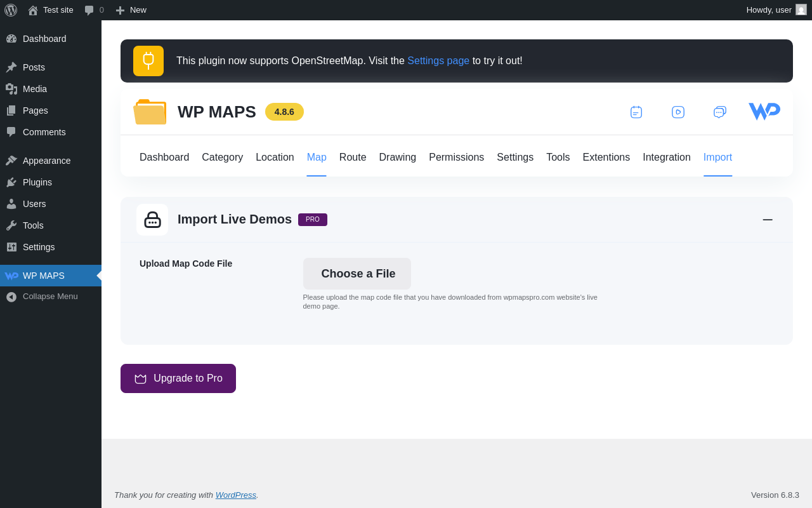Open the New content menu

pos(131,10)
